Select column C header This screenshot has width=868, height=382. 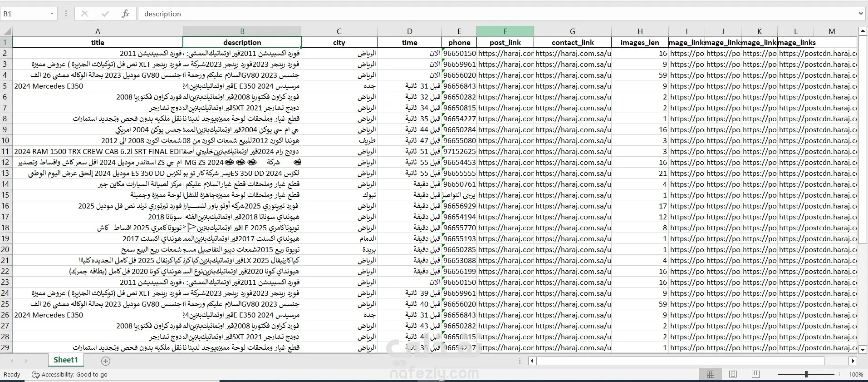(x=339, y=31)
